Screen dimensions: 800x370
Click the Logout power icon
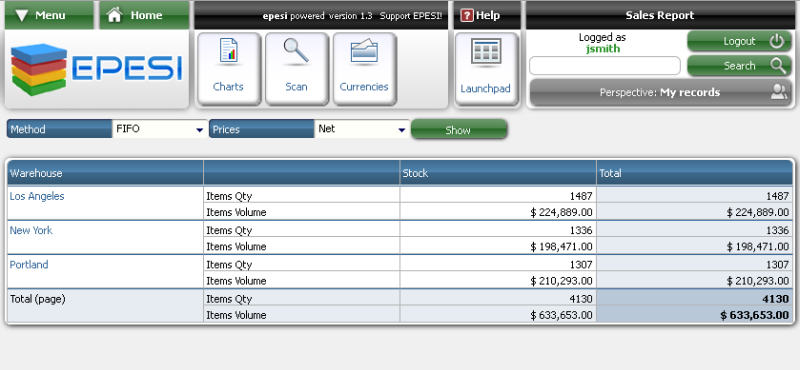click(x=777, y=41)
